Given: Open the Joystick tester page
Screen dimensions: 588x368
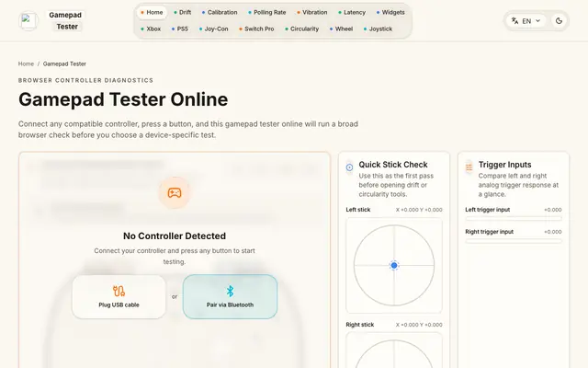Looking at the screenshot, I should tap(378, 29).
